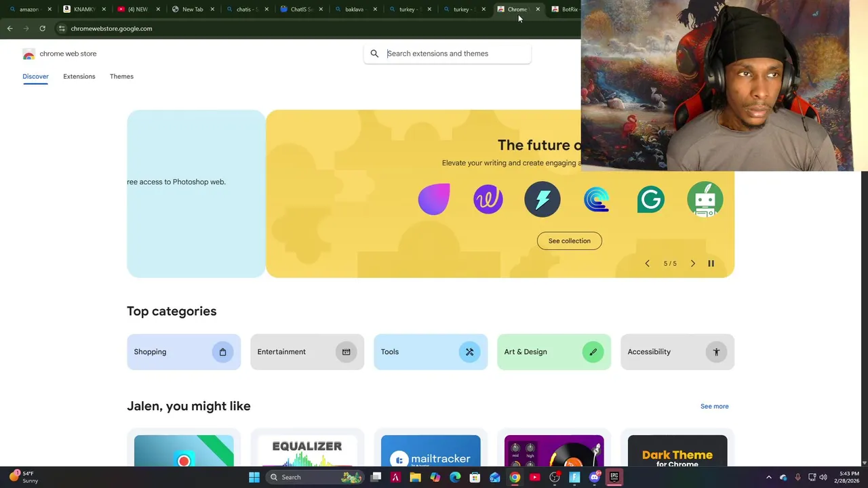Click the See more link
Viewport: 868px width, 488px height.
pyautogui.click(x=714, y=406)
